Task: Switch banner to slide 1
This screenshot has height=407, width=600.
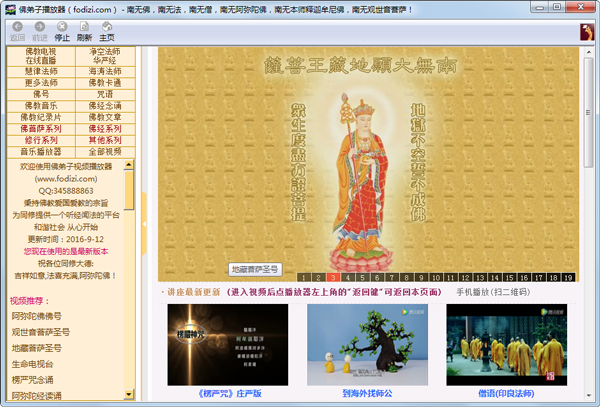Action: pos(304,277)
